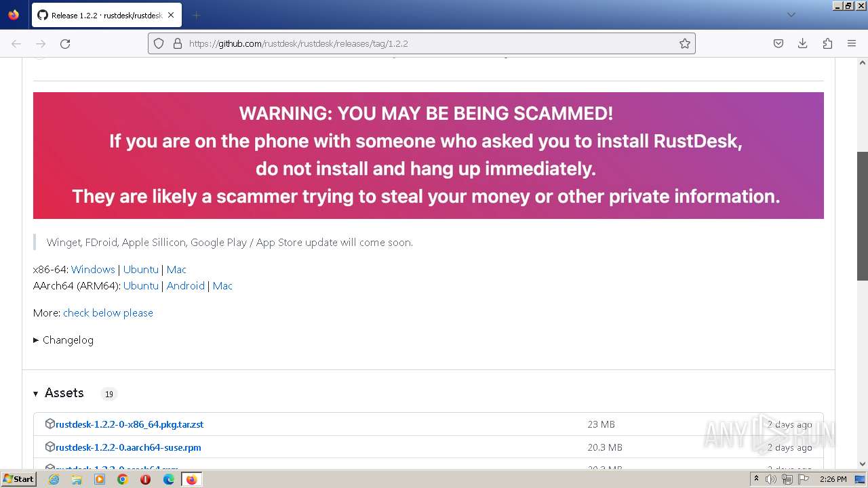868x488 pixels.
Task: Open the AArch64 Ubuntu download link
Action: pos(141,285)
